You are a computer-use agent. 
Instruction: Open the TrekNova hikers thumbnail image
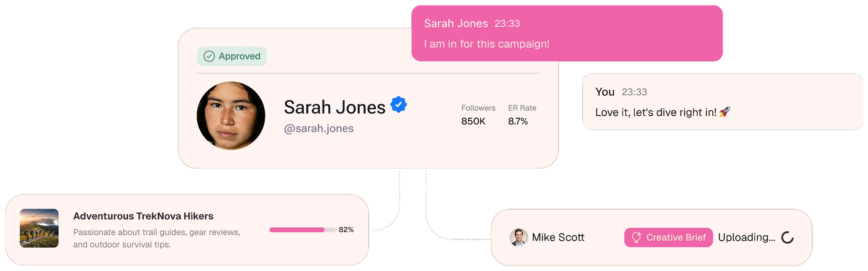pyautogui.click(x=39, y=228)
